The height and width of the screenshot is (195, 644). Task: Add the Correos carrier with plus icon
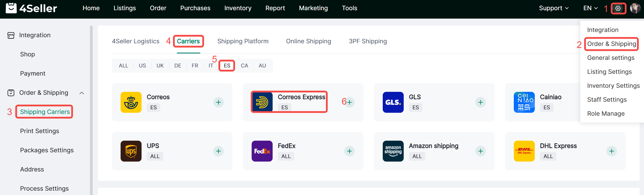point(218,102)
